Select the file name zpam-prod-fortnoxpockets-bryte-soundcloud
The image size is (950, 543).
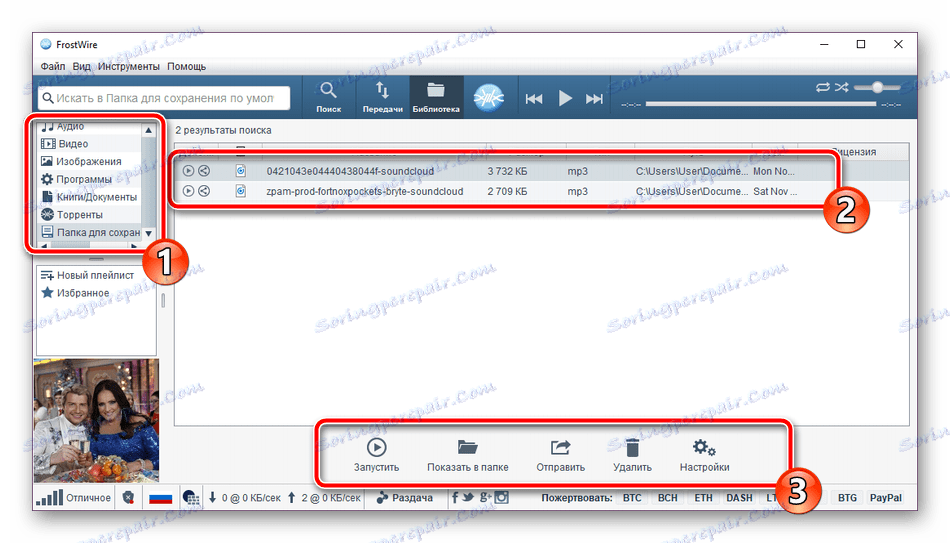click(x=365, y=191)
